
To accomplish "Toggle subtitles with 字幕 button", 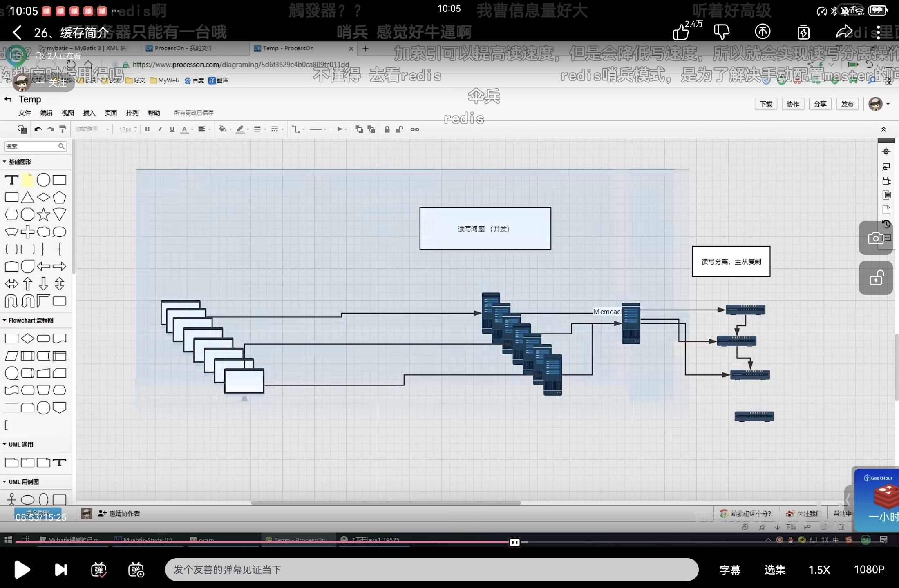I will tap(730, 570).
